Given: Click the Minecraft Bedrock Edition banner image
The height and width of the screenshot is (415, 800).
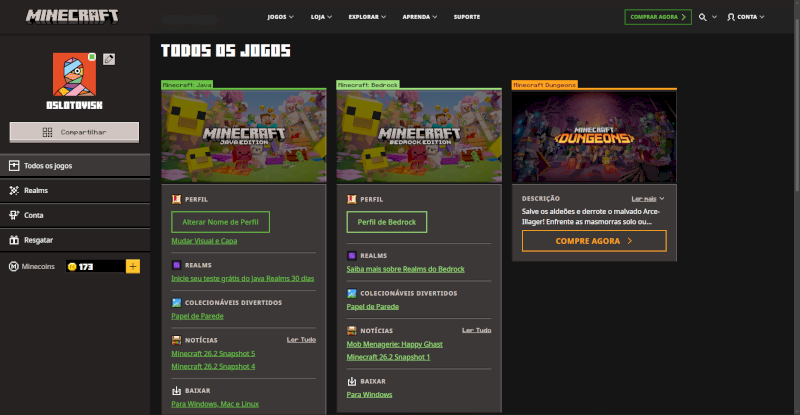Looking at the screenshot, I should click(x=419, y=136).
